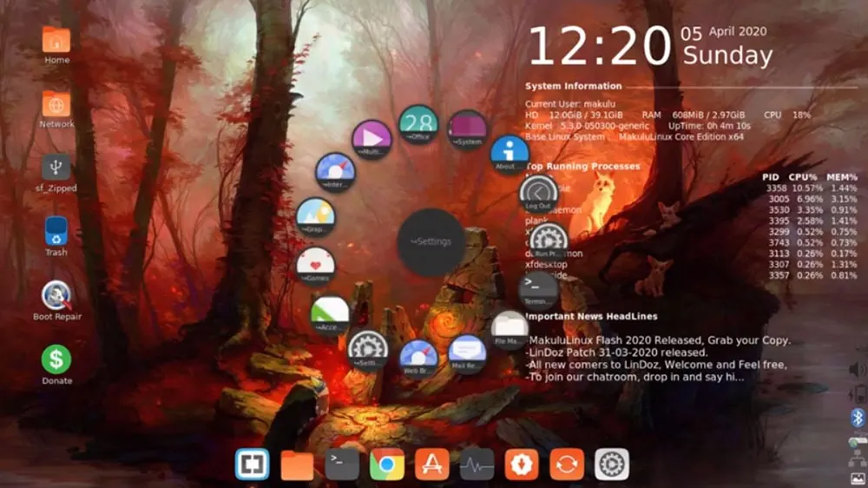Open About item with info icon
This screenshot has width=868, height=488.
(x=510, y=154)
